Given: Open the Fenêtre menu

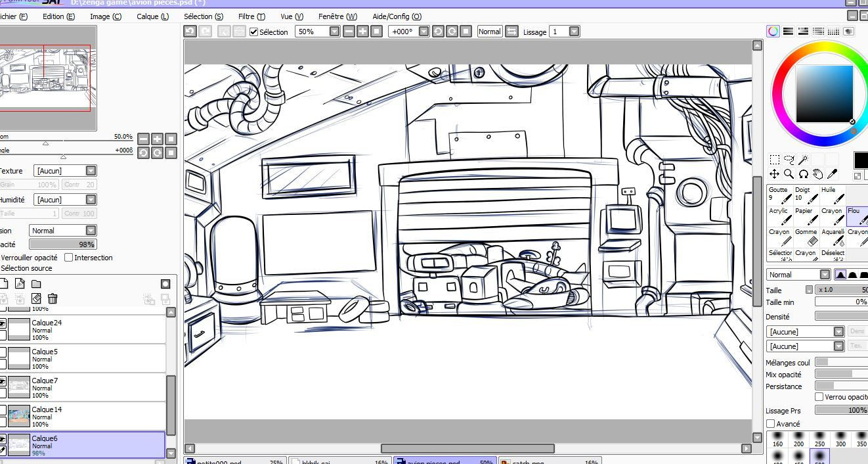Looking at the screenshot, I should pyautogui.click(x=337, y=16).
